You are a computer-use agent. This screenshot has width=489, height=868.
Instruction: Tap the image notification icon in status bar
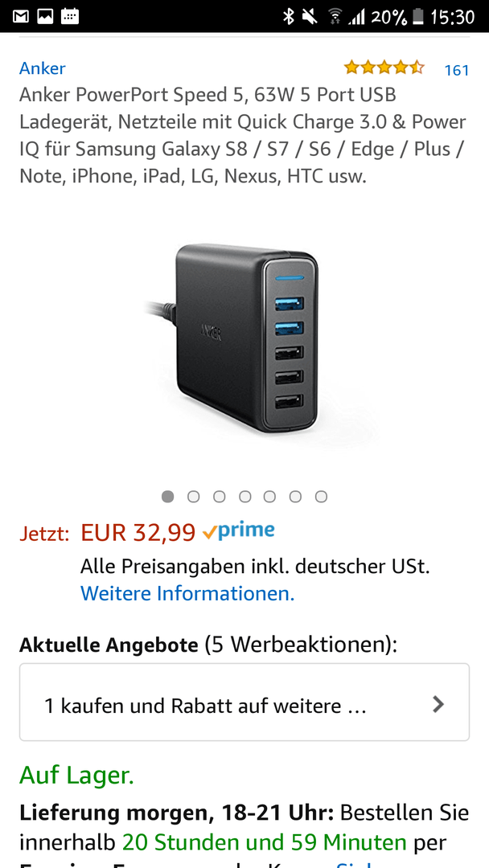coord(45,16)
